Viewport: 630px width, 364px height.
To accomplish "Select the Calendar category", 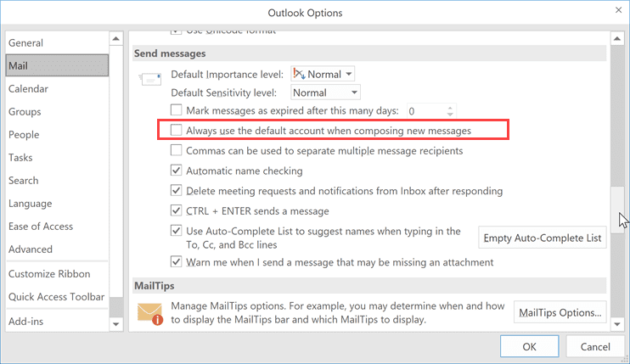I will pyautogui.click(x=28, y=89).
